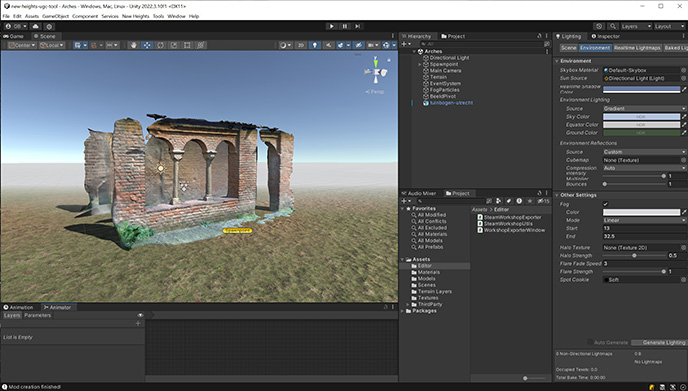688x391 pixels.
Task: Open object picker for Skybox Material
Action: (683, 70)
